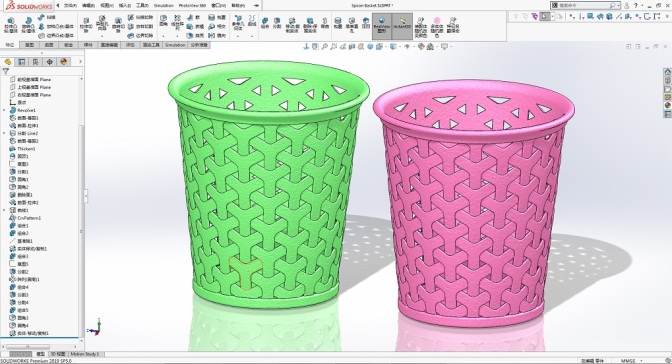Image resolution: width=672 pixels, height=364 pixels.
Task: Open the Hole Wizard dropdown arrow
Action: [x=102, y=36]
